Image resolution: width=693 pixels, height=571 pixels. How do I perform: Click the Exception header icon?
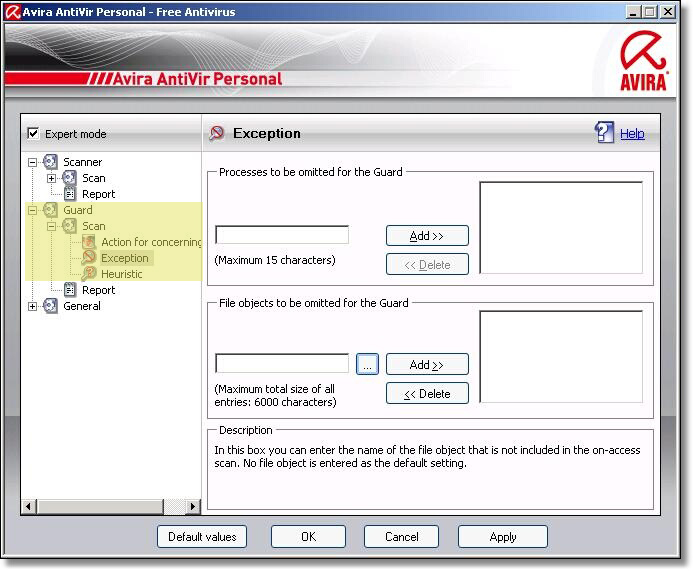[x=217, y=133]
